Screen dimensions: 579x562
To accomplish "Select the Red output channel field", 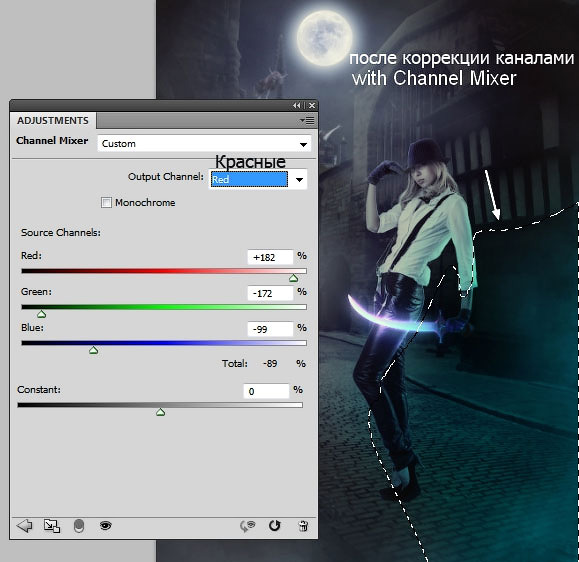I will pos(249,179).
